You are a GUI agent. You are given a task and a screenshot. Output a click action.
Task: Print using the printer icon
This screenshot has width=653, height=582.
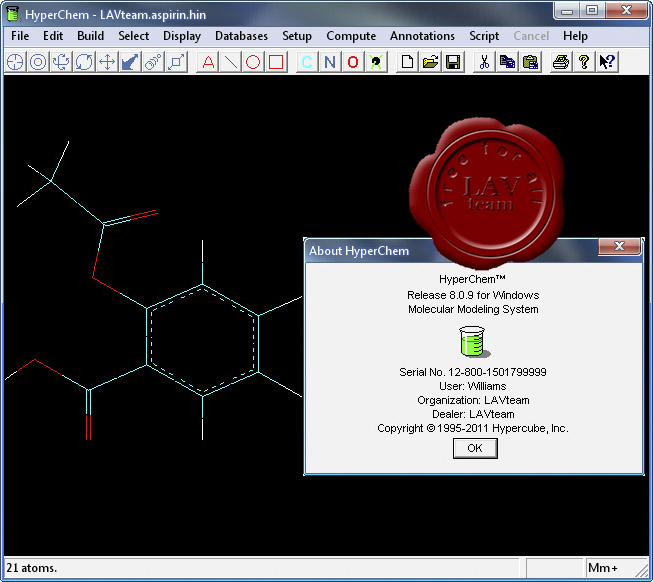pos(561,62)
